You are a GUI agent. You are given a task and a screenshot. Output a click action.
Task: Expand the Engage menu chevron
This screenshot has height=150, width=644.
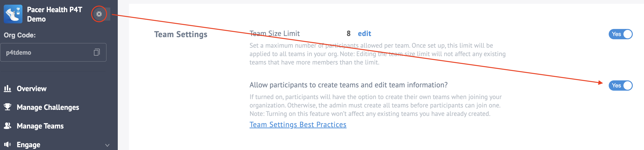pyautogui.click(x=107, y=145)
